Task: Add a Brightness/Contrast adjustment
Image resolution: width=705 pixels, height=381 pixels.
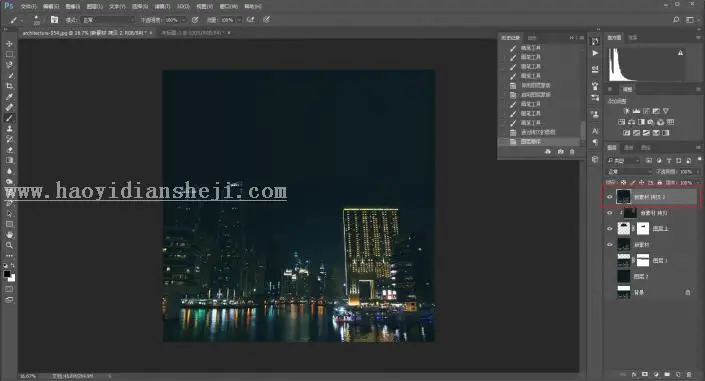Action: coord(626,111)
